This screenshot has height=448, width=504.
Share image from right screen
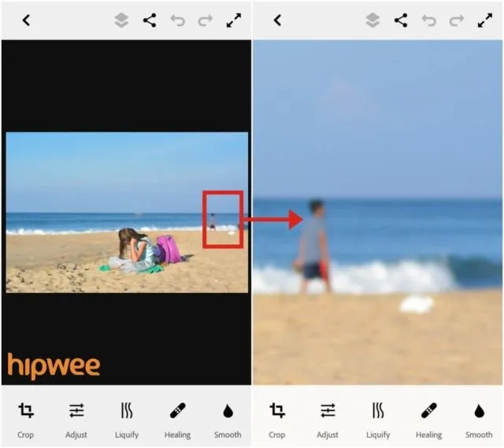click(401, 20)
